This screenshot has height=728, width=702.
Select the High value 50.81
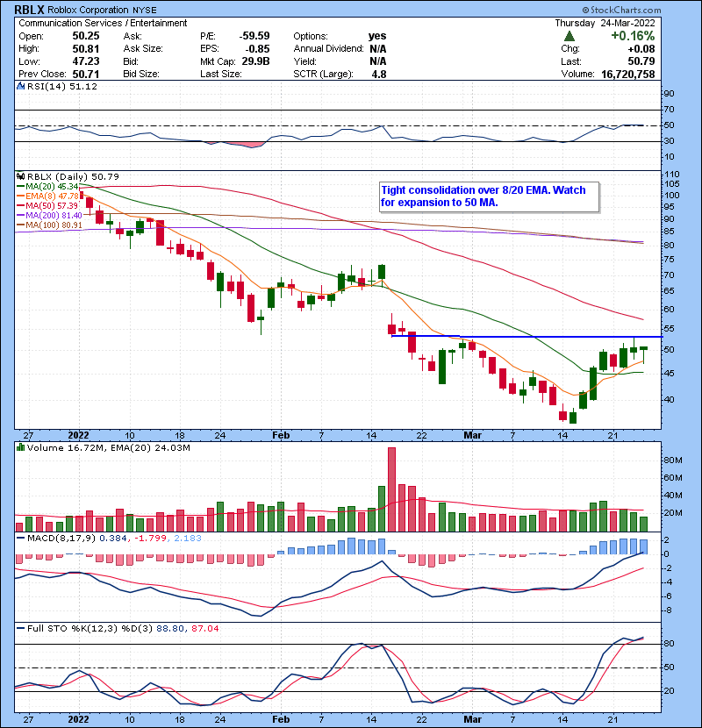[x=85, y=49]
